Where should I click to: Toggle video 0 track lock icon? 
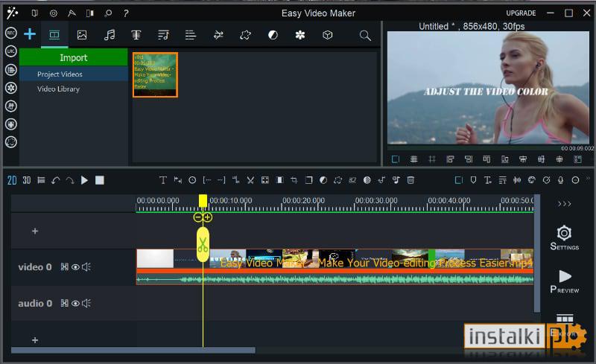[x=65, y=267]
